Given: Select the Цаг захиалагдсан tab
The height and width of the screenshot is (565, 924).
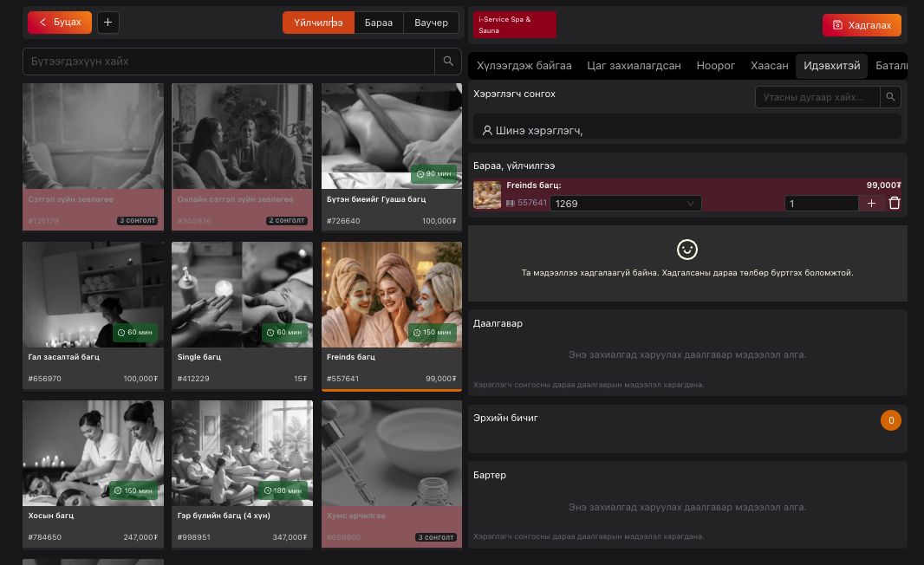Looking at the screenshot, I should (634, 66).
